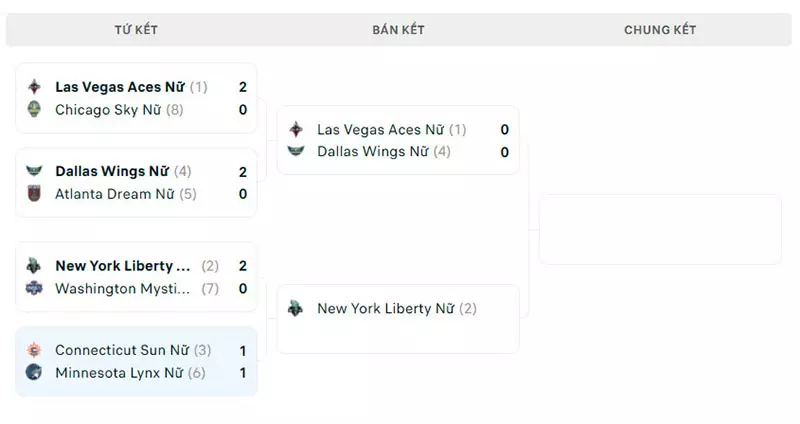Click the Atlanta Dream team logo
The height and width of the screenshot is (424, 800).
[34, 193]
